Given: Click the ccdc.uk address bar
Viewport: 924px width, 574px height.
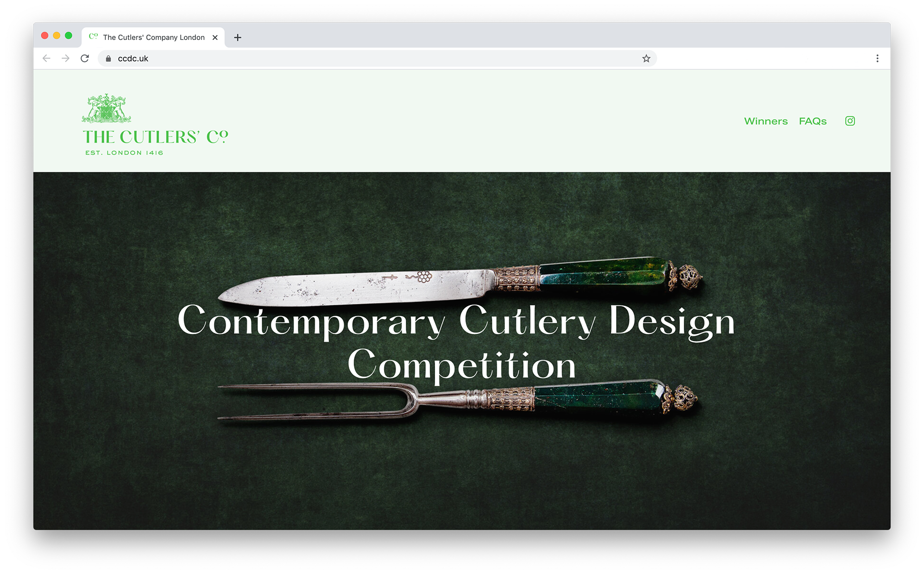Looking at the screenshot, I should coord(377,58).
